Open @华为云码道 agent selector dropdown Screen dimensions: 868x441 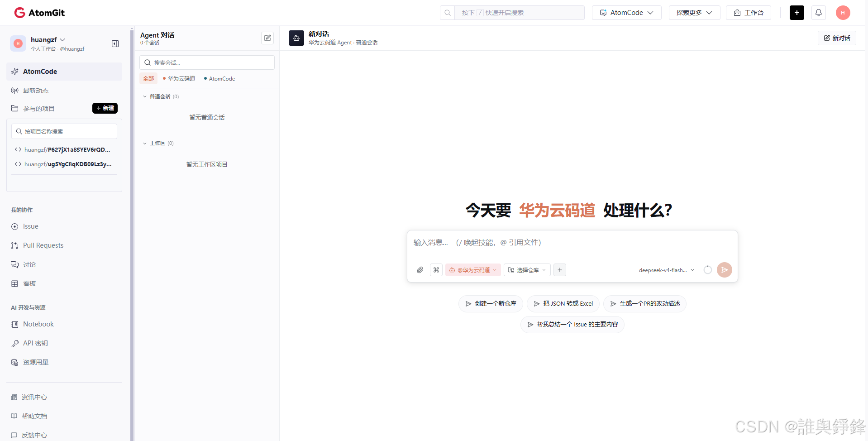click(473, 270)
